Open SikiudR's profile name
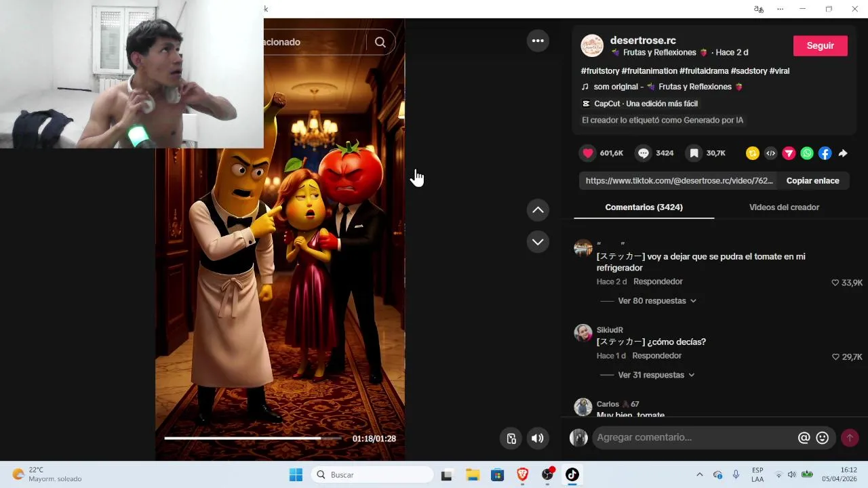The image size is (868, 488). [x=610, y=330]
